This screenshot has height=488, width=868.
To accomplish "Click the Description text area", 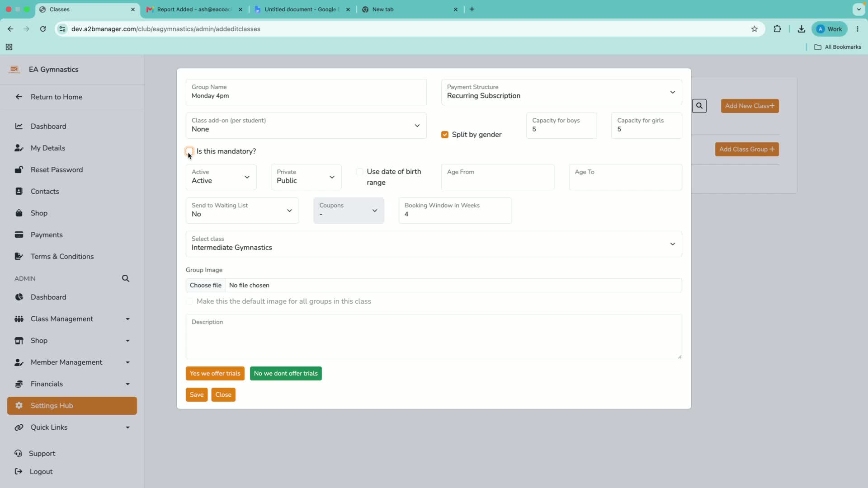I will (x=434, y=337).
